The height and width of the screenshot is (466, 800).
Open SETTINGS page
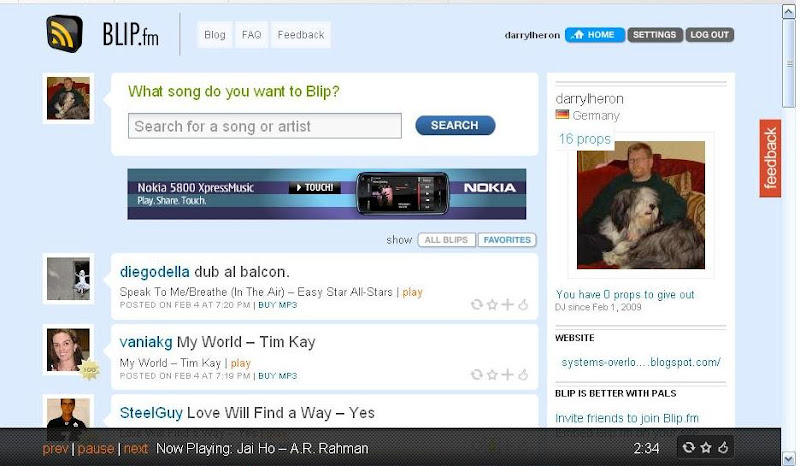pos(655,35)
